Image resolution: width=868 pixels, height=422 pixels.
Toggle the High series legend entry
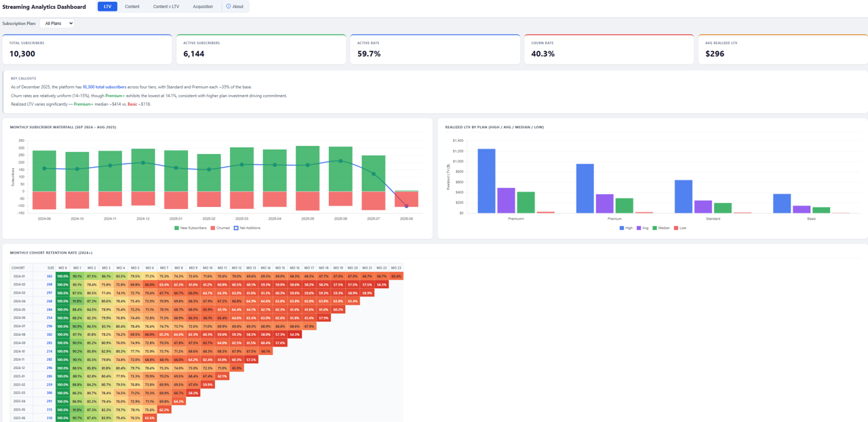[x=626, y=228]
